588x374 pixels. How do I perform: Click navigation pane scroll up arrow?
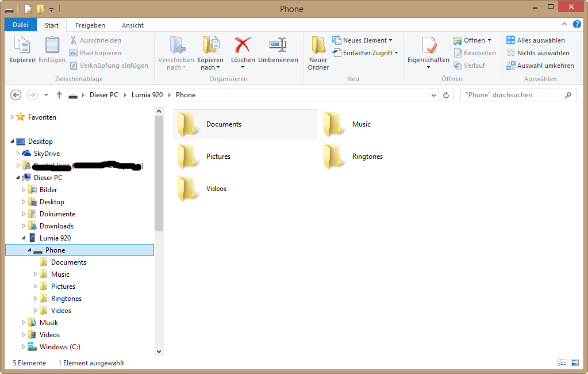159,111
